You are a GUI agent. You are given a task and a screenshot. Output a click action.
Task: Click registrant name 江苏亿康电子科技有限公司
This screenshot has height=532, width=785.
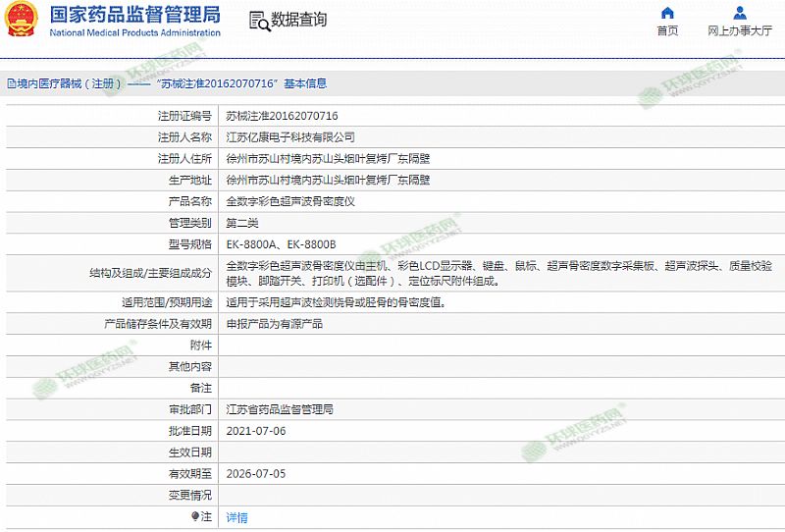click(x=290, y=137)
